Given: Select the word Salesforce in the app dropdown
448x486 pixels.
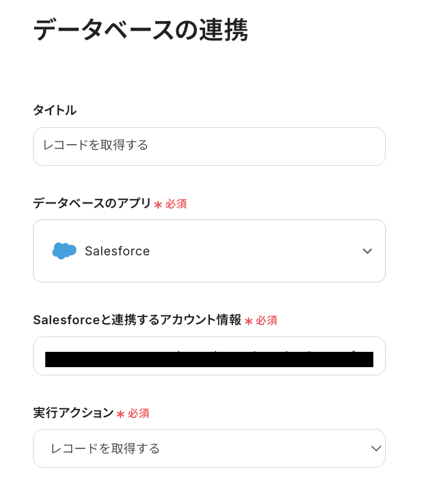Looking at the screenshot, I should [117, 251].
